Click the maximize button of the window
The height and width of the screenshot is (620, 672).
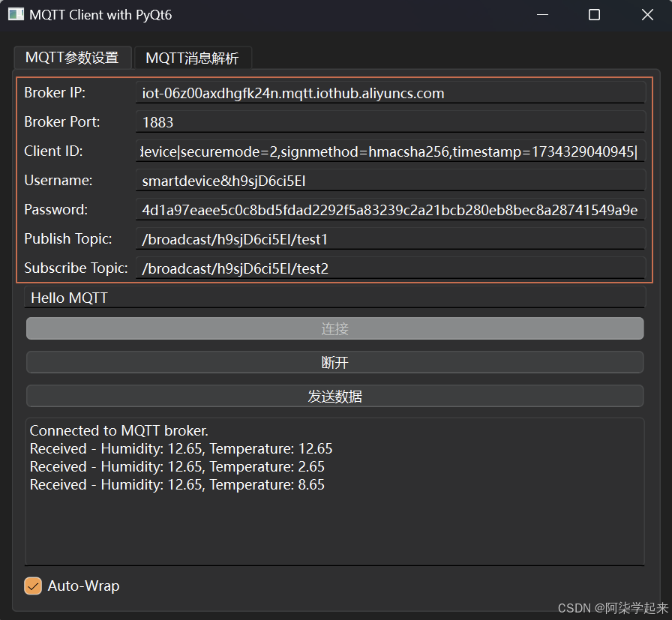594,14
